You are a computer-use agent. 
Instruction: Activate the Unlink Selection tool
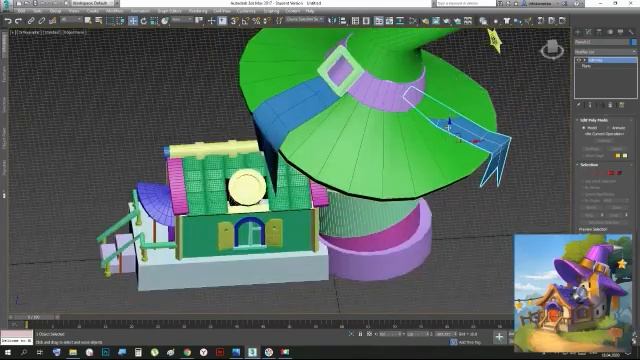pos(42,21)
